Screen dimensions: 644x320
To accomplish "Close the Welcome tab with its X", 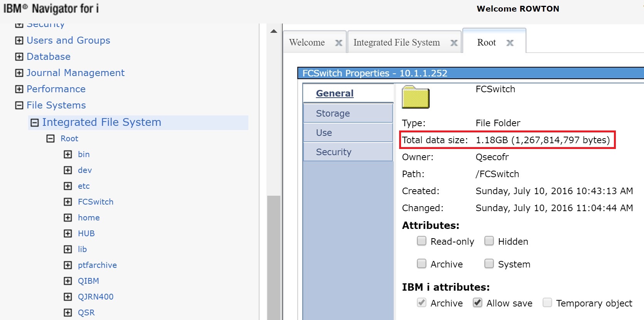I will pyautogui.click(x=339, y=43).
